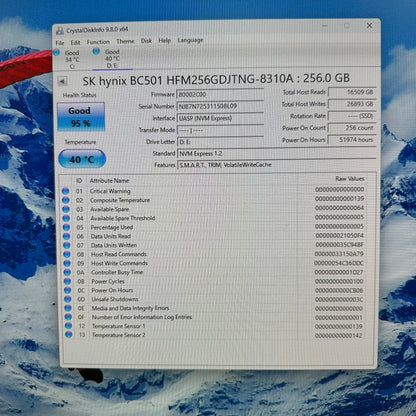This screenshot has width=416, height=416.
Task: Select the Data Units Written attribute name
Action: coord(114,245)
